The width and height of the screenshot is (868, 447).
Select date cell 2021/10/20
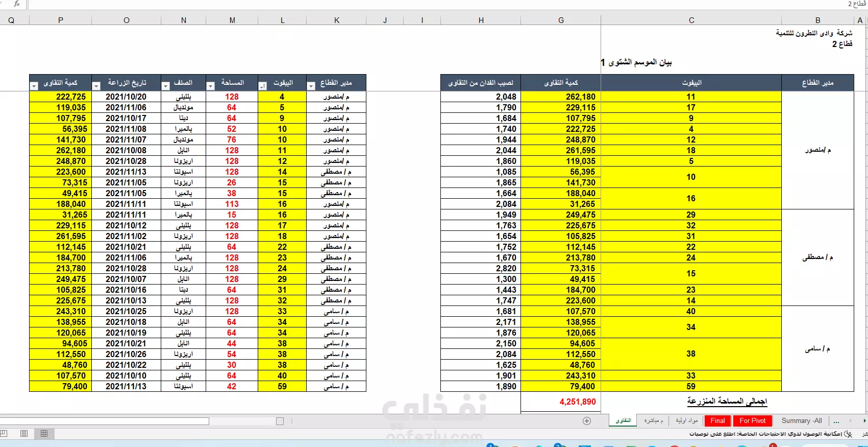point(126,97)
